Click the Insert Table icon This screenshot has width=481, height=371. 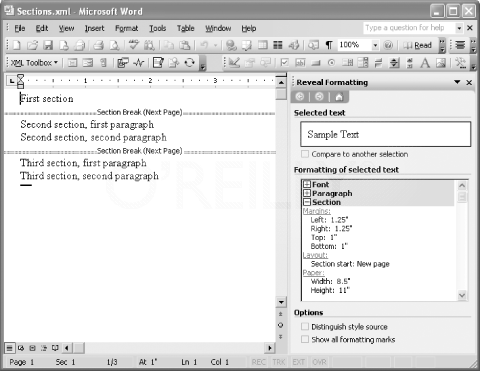pyautogui.click(x=263, y=45)
